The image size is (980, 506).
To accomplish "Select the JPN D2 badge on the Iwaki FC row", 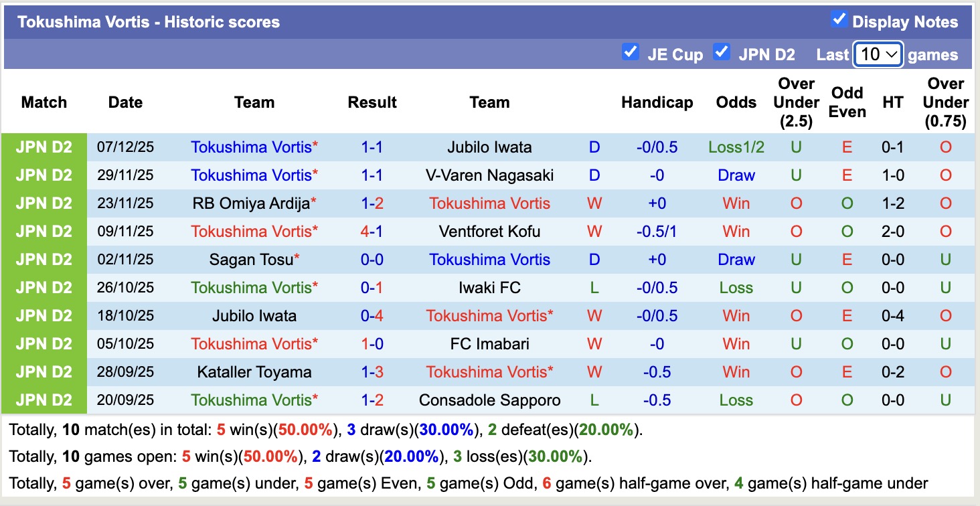I will pos(44,287).
